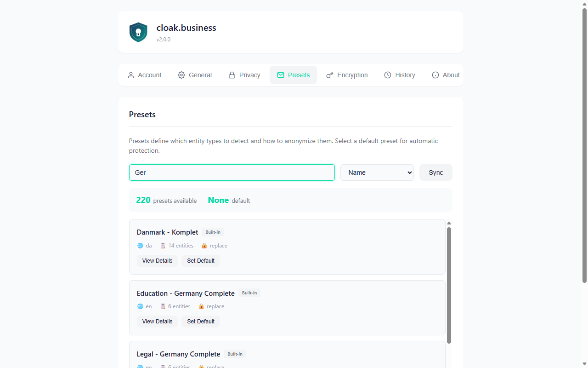Click the Account person icon

coord(131,75)
